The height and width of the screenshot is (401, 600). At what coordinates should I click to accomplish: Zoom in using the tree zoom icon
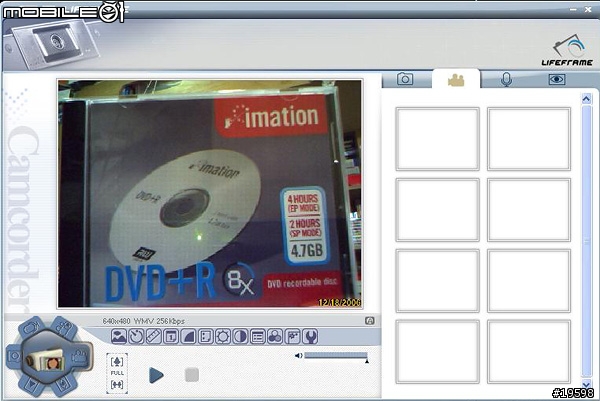pos(117,361)
